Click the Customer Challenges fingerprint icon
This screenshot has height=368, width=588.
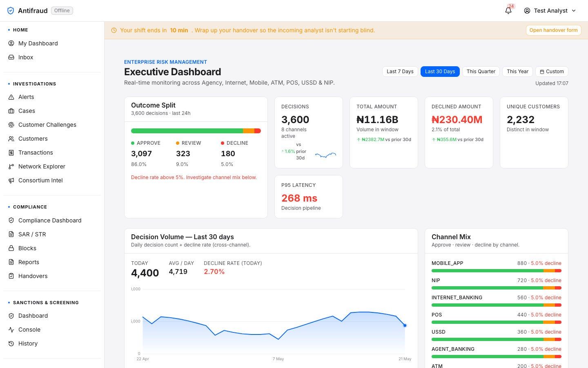(11, 125)
